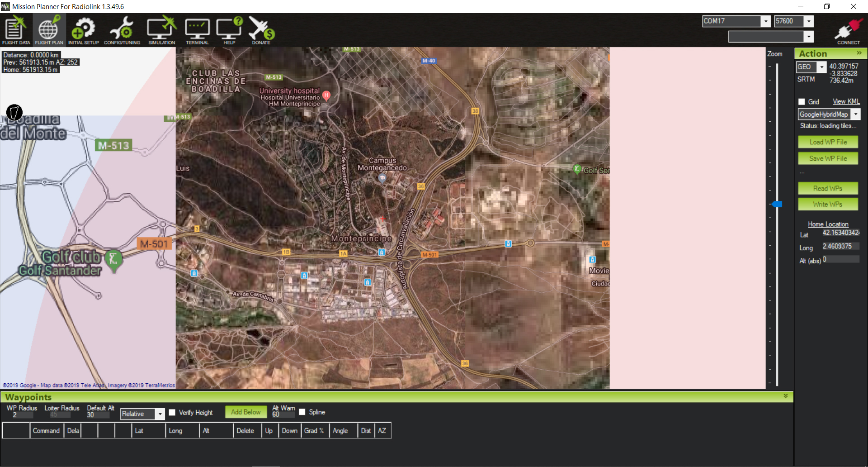This screenshot has height=467, width=868.
Task: Click the Load WP File button
Action: point(828,142)
